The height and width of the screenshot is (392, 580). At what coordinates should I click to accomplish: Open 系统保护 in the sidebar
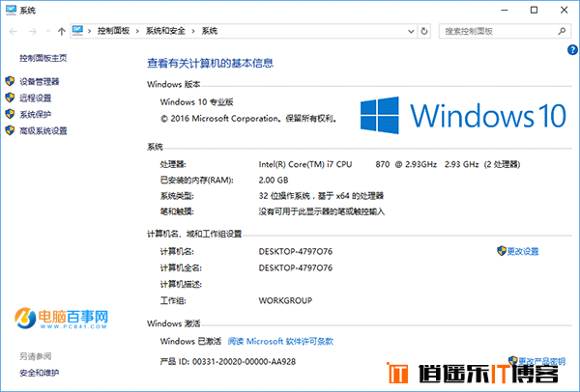point(36,115)
